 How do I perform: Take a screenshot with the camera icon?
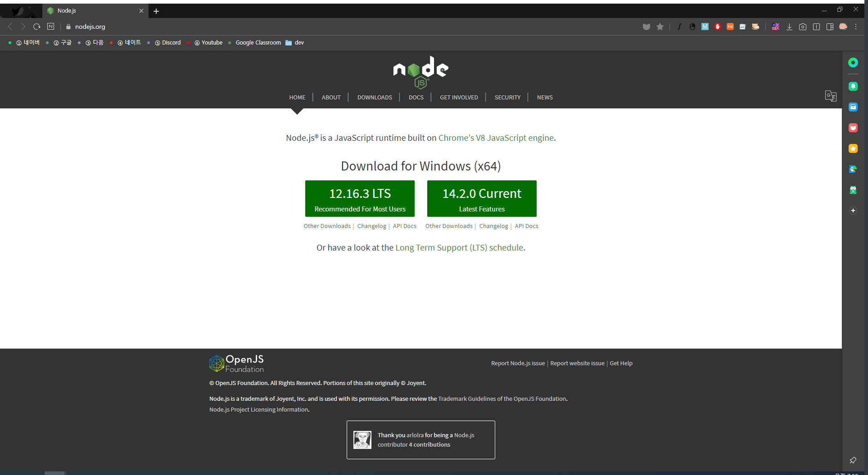tap(803, 27)
